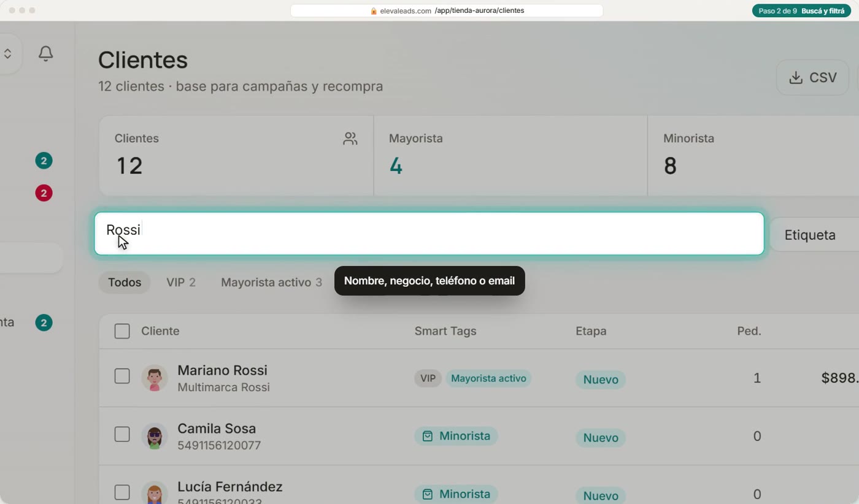The height and width of the screenshot is (504, 859).
Task: Click the CSV export button
Action: tap(812, 78)
